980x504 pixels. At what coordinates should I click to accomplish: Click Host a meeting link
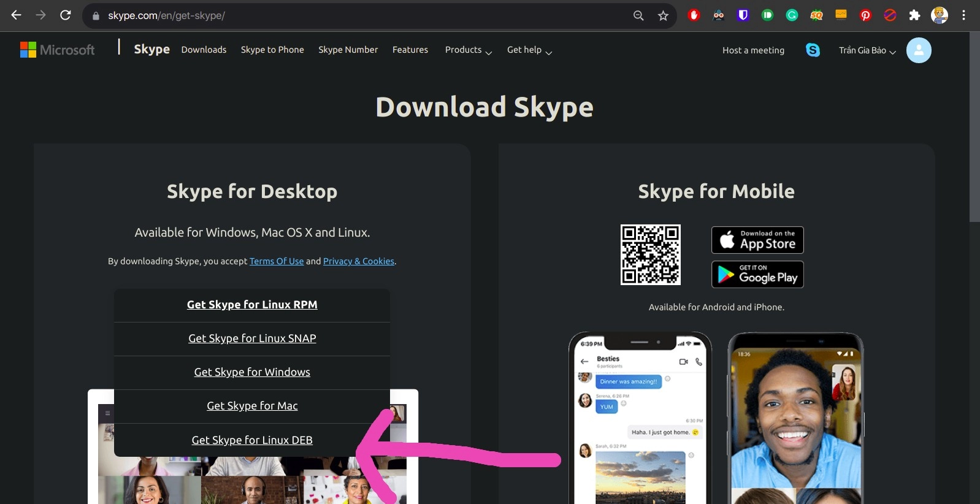753,50
